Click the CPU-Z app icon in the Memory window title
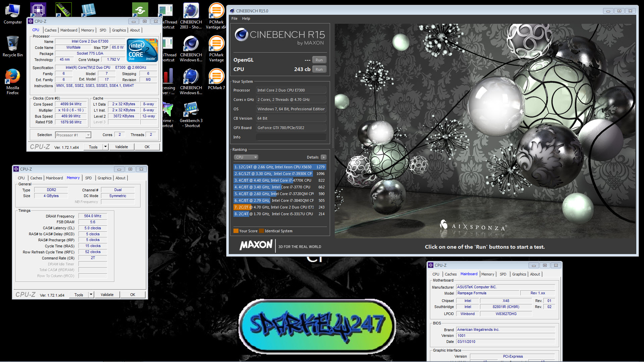Image resolution: width=644 pixels, height=362 pixels. coord(16,169)
